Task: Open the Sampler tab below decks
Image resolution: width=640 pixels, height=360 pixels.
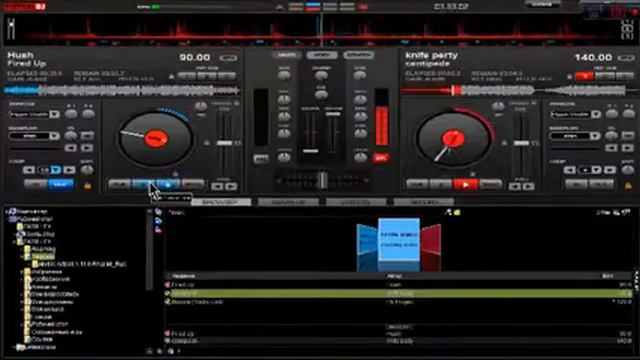Action: [x=289, y=202]
